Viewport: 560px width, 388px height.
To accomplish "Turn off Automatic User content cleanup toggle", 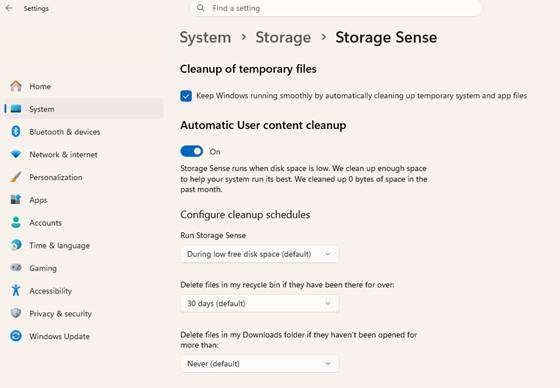I will point(192,151).
